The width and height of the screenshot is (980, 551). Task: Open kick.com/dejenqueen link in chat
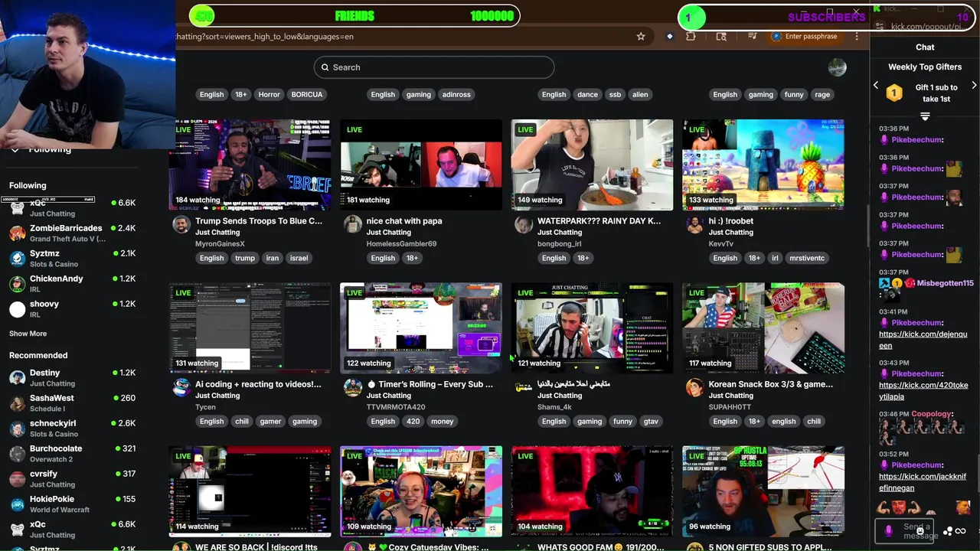[923, 340]
